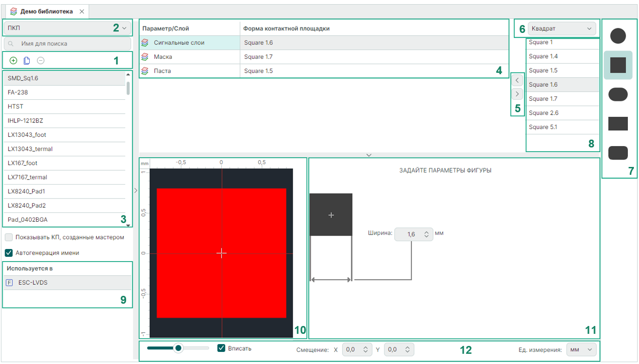Image resolution: width=639 pixels, height=364 pixels.
Task: Select the circle pad shape icon
Action: click(618, 36)
